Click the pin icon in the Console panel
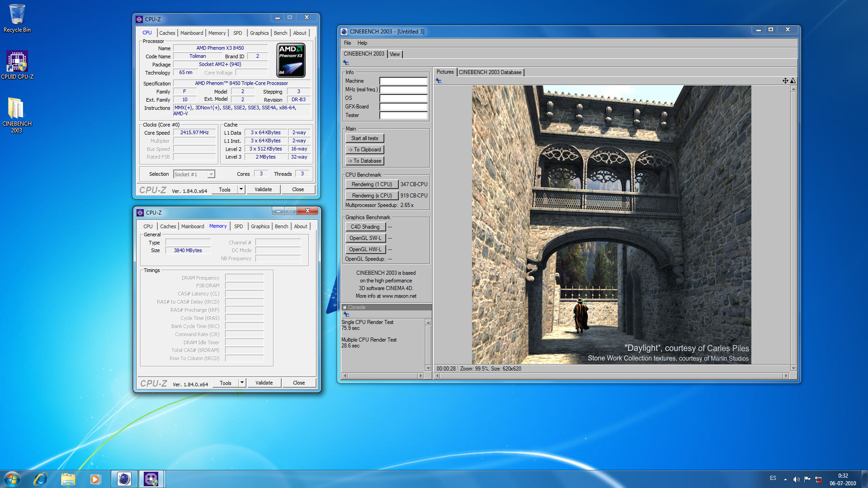This screenshot has width=868, height=488. (x=346, y=314)
